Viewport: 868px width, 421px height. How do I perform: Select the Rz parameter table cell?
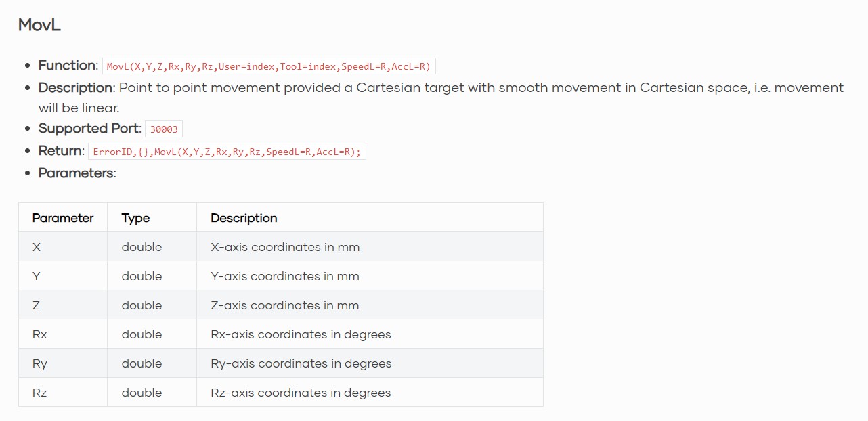coord(40,393)
